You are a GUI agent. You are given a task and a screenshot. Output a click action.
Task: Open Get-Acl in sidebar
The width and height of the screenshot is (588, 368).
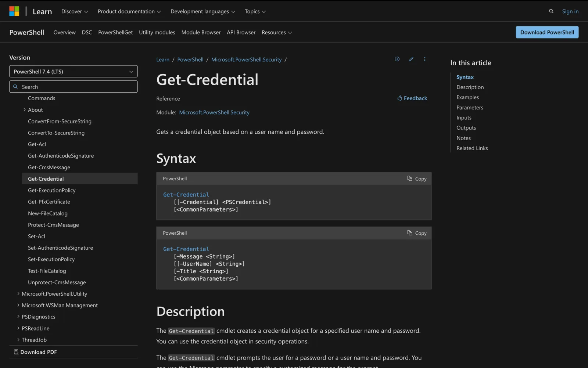tap(37, 144)
